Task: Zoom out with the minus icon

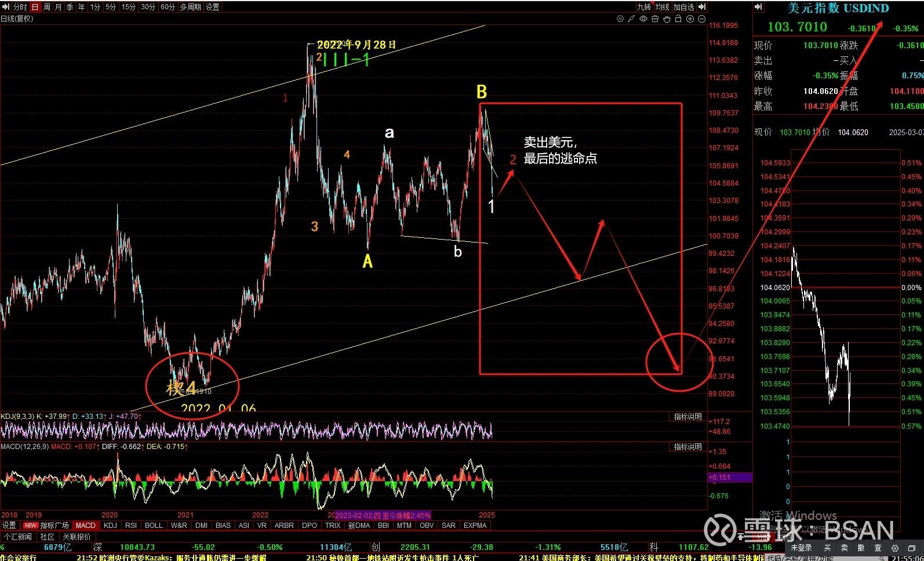Action: 701,19
